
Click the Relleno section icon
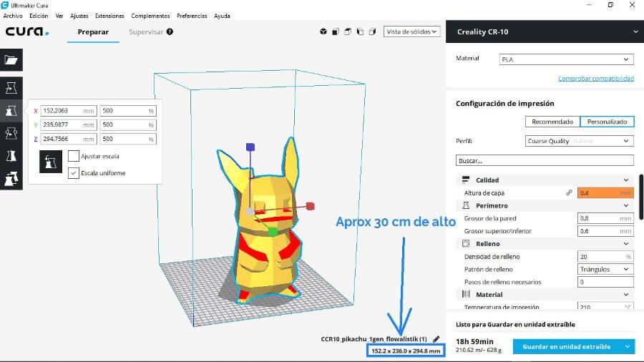(x=466, y=243)
